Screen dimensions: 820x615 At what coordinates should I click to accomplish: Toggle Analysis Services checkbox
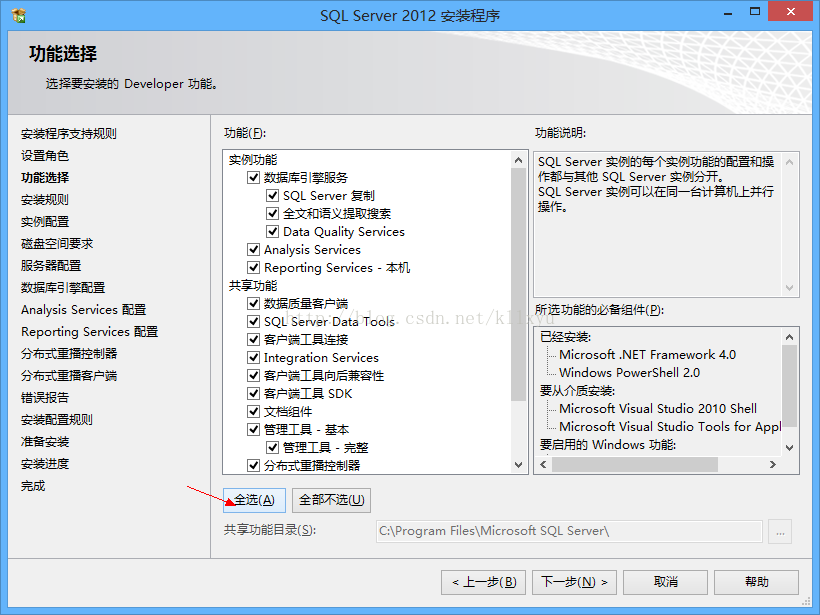(253, 249)
